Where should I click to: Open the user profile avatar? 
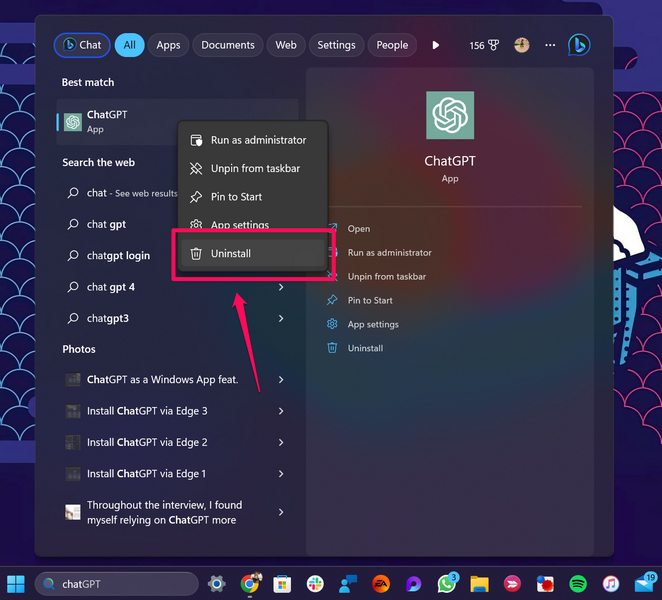(522, 45)
